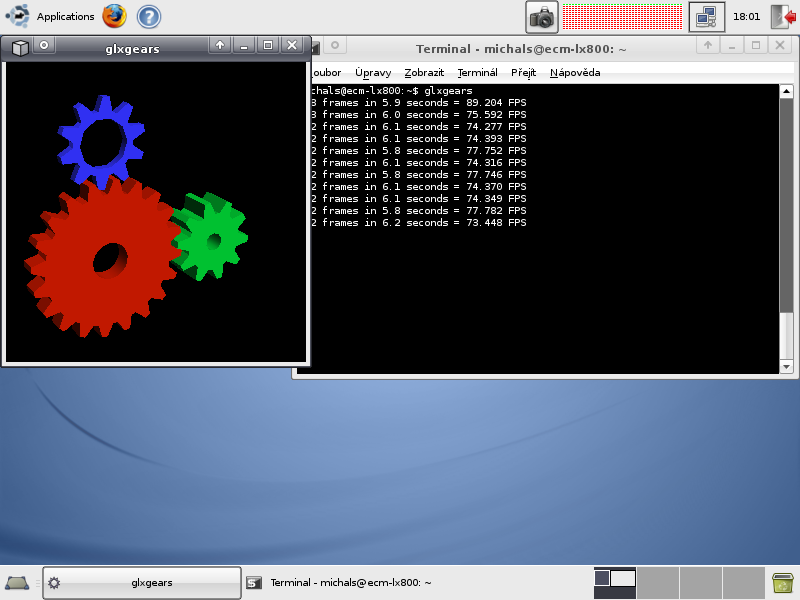Minimize the glxgears window

(244, 45)
